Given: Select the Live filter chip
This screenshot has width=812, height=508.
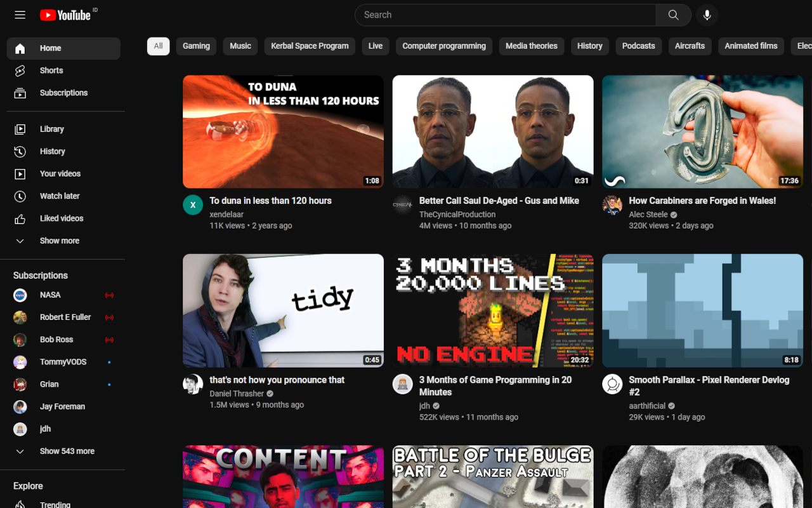Looking at the screenshot, I should pos(376,46).
